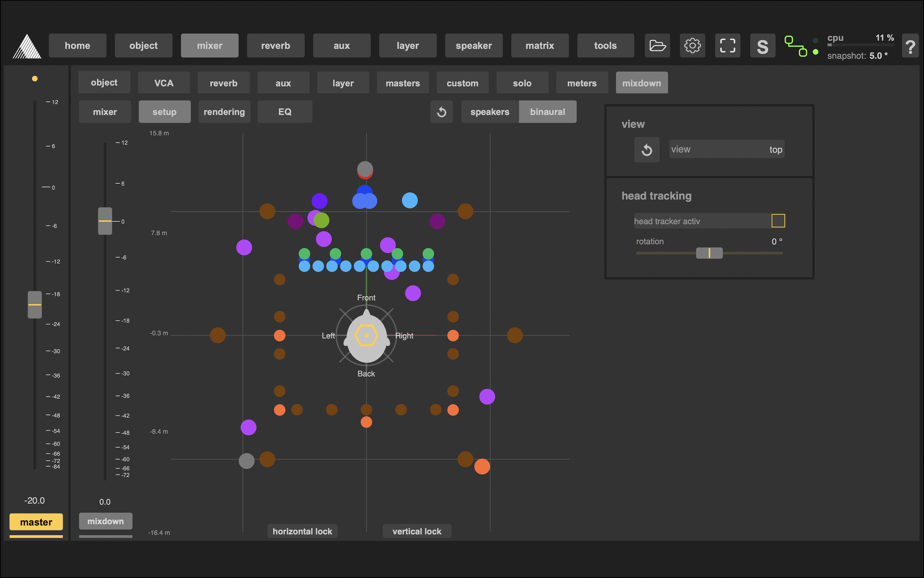The image size is (924, 578).
Task: Select the purple dot at far left upper
Action: click(x=244, y=247)
